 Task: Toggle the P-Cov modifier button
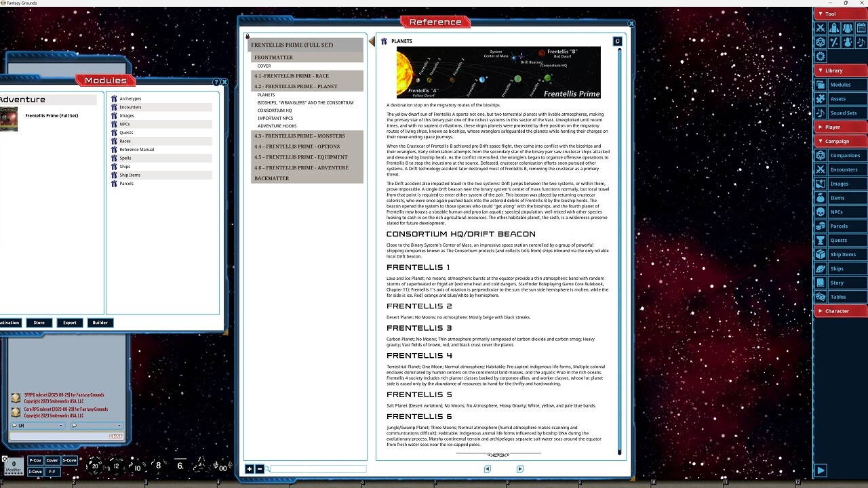[x=35, y=460]
